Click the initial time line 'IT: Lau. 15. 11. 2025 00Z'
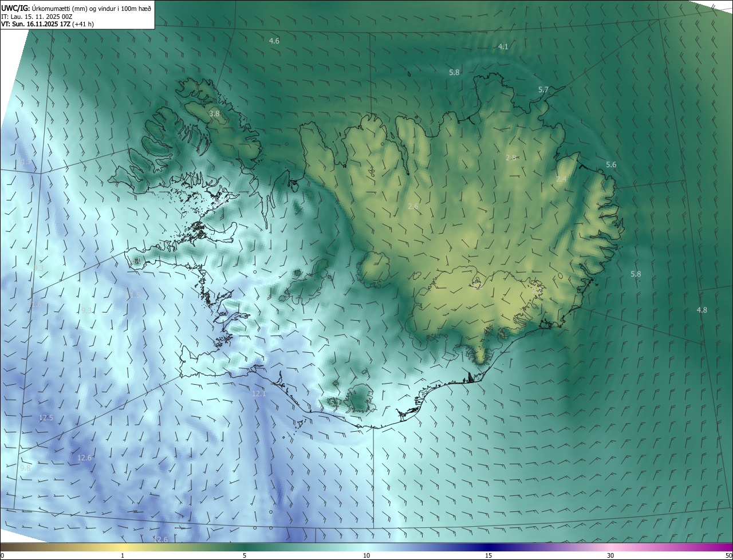This screenshot has height=560, width=733. point(37,17)
